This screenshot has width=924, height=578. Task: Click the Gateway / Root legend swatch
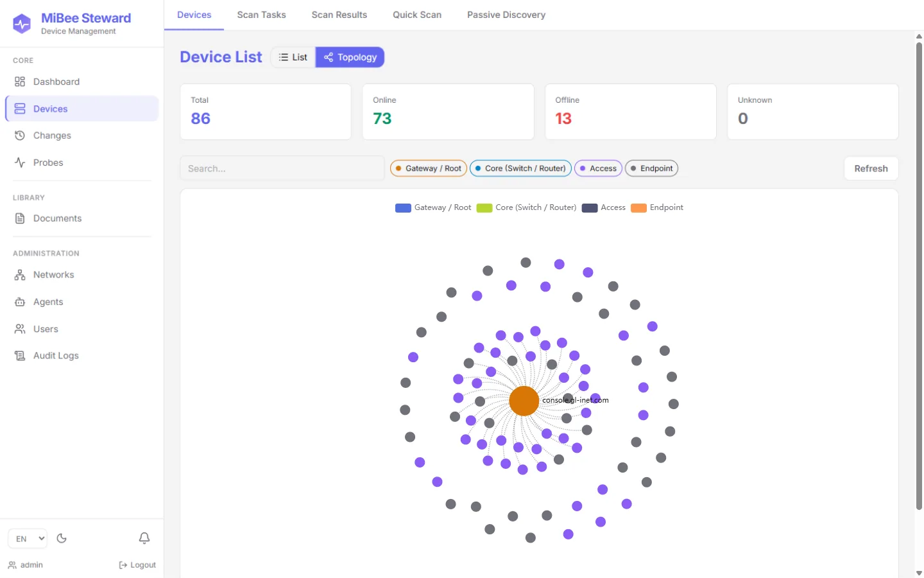(403, 207)
